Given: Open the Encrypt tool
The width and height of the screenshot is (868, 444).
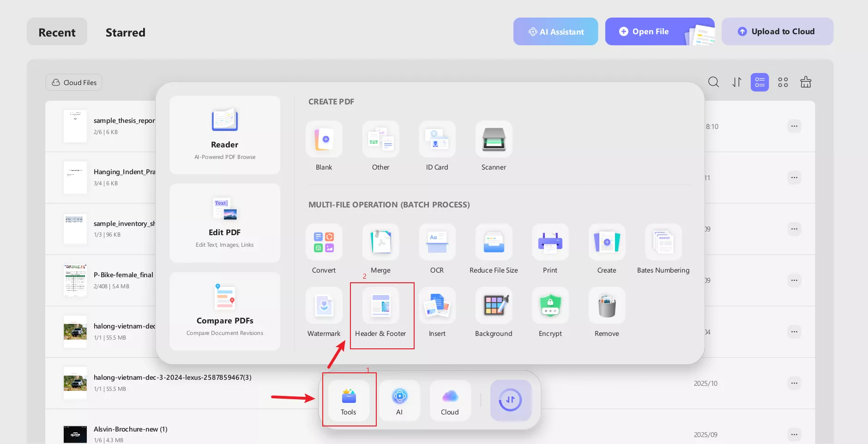Looking at the screenshot, I should 550,305.
